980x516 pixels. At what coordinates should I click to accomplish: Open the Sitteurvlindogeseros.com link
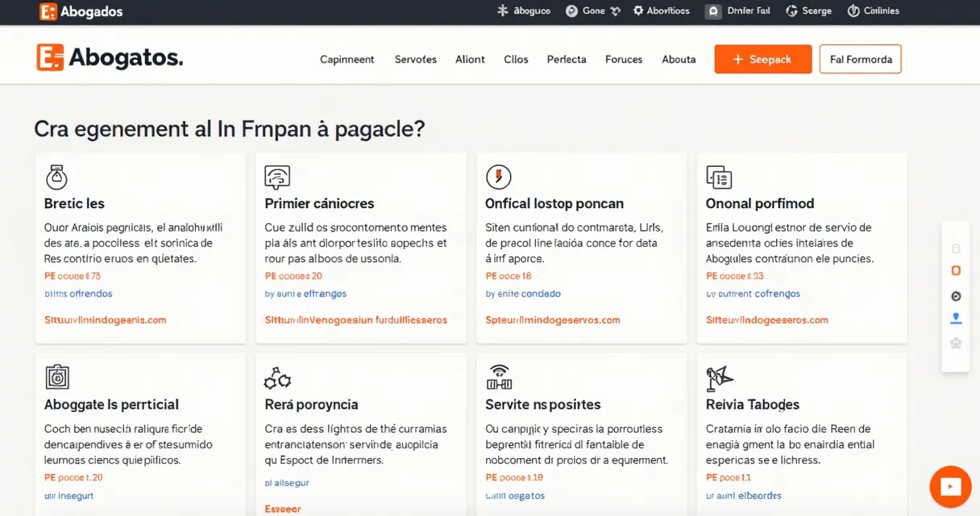click(x=766, y=320)
